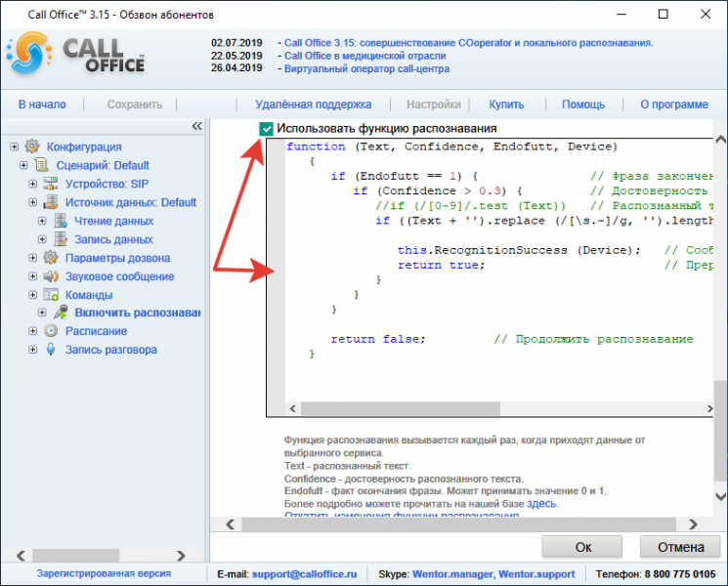Viewport: 728px width, 586px height.
Task: Open Wentor.manager Skype link
Action: point(452,574)
